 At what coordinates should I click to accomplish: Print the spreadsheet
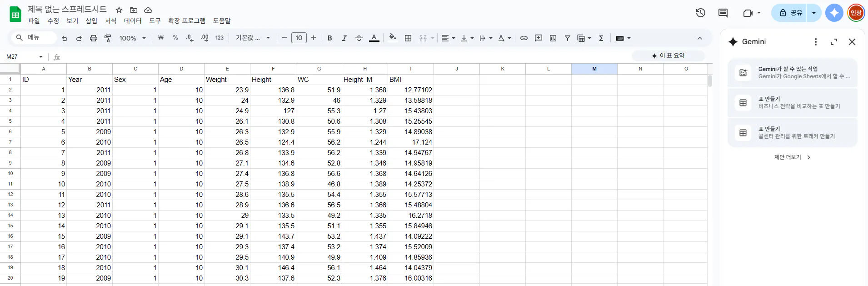(x=94, y=38)
